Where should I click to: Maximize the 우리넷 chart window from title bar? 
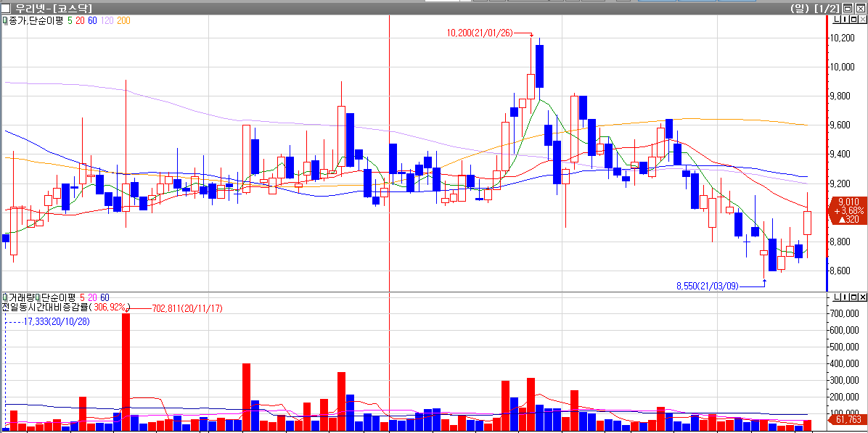tap(848, 8)
